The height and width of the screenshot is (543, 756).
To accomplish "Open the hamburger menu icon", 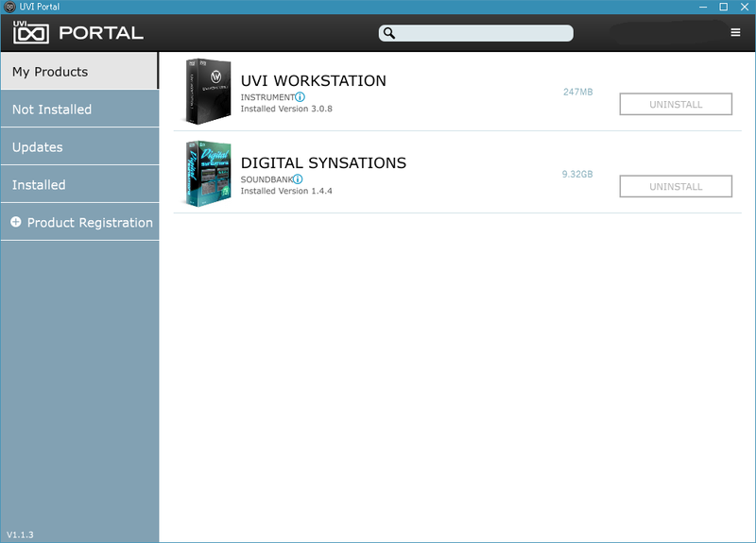I will pyautogui.click(x=735, y=32).
